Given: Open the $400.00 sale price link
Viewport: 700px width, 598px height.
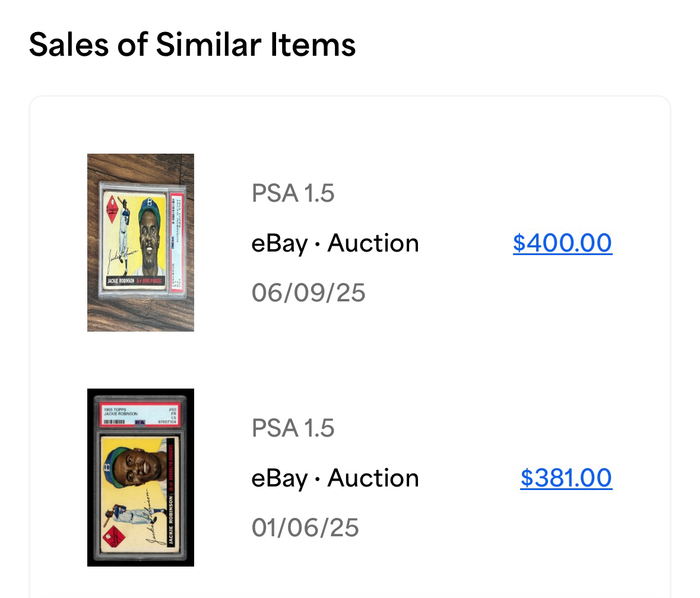Looking at the screenshot, I should click(562, 243).
